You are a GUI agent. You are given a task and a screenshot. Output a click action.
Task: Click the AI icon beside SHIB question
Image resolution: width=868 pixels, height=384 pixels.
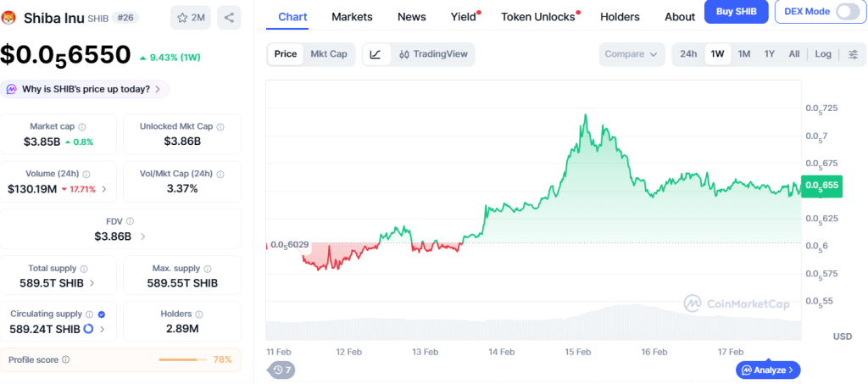[11, 89]
